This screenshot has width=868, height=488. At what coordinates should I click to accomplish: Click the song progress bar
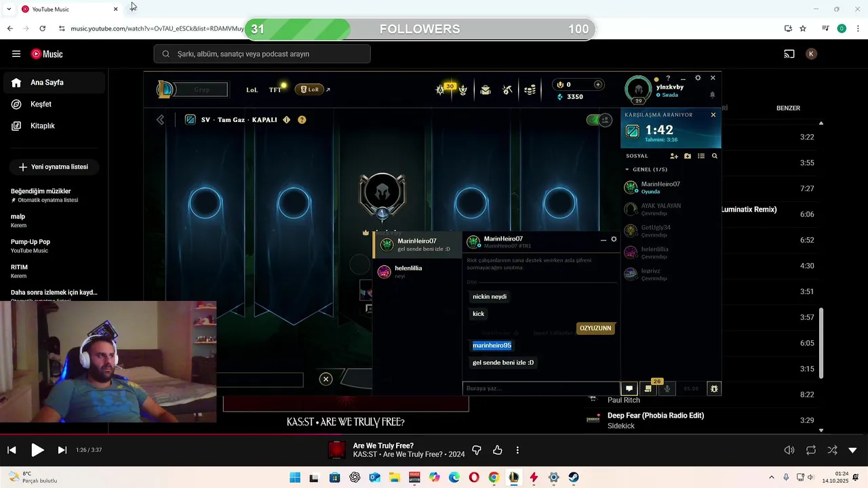(x=434, y=434)
